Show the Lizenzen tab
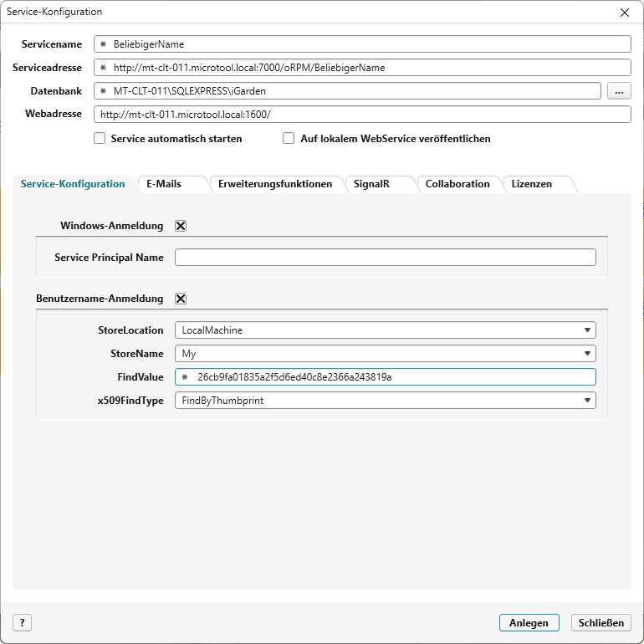The width and height of the screenshot is (644, 644). pyautogui.click(x=532, y=184)
